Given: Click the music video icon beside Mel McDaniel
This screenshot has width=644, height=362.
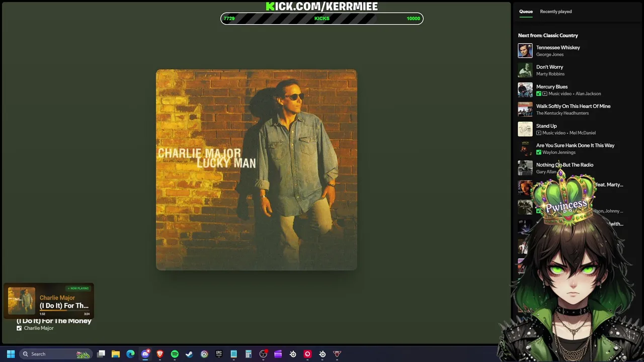Looking at the screenshot, I should click(x=539, y=133).
